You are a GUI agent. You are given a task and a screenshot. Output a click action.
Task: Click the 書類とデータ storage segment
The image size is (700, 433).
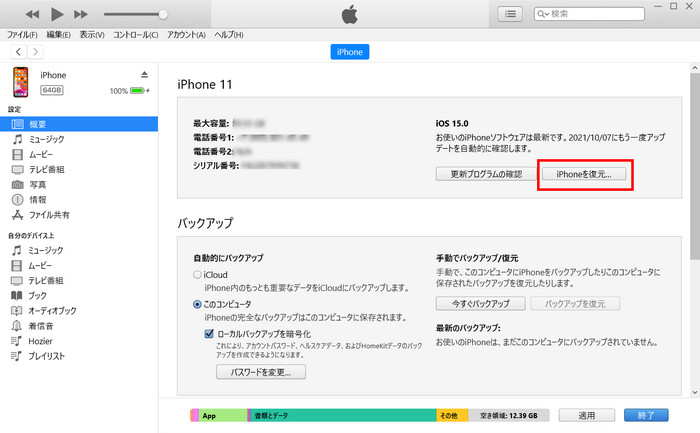343,415
